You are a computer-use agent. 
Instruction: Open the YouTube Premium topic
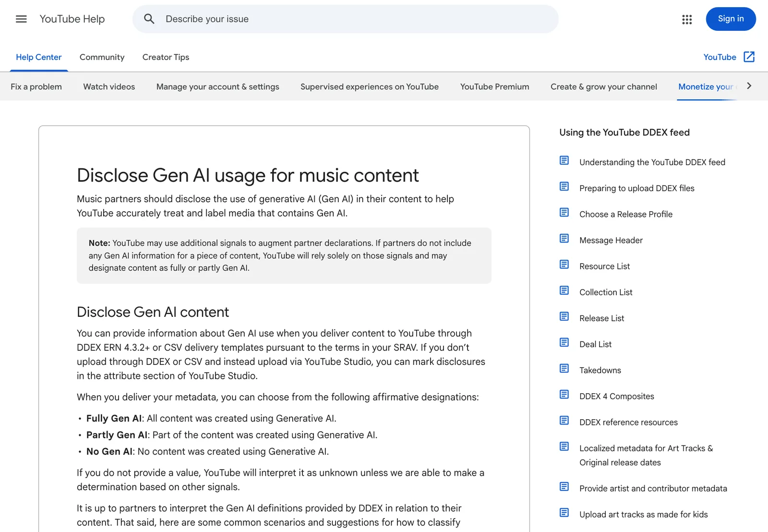tap(494, 87)
